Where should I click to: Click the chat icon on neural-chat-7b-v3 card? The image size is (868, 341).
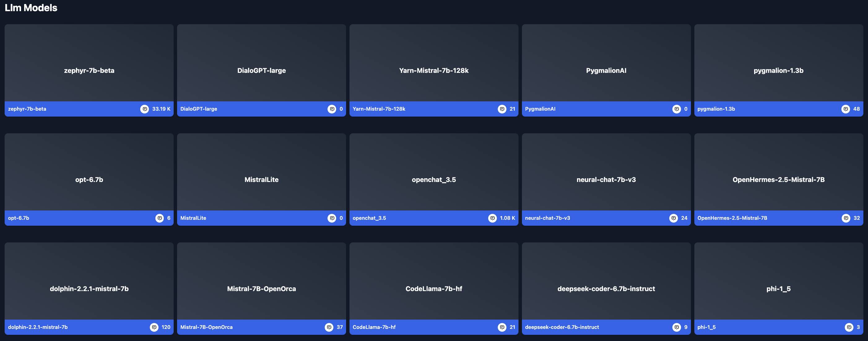click(x=674, y=218)
